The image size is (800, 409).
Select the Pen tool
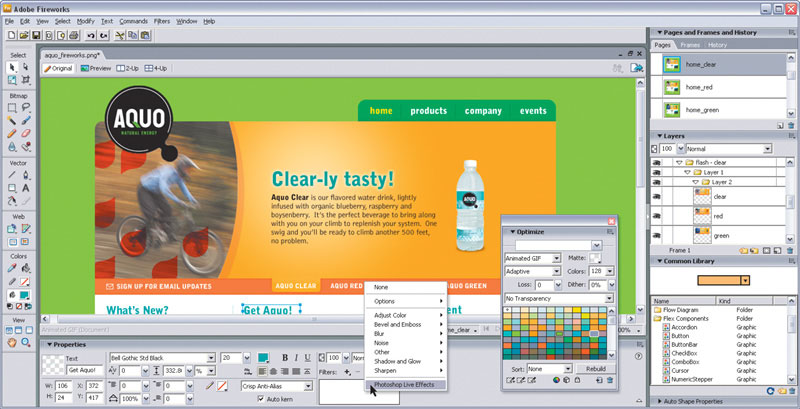26,174
